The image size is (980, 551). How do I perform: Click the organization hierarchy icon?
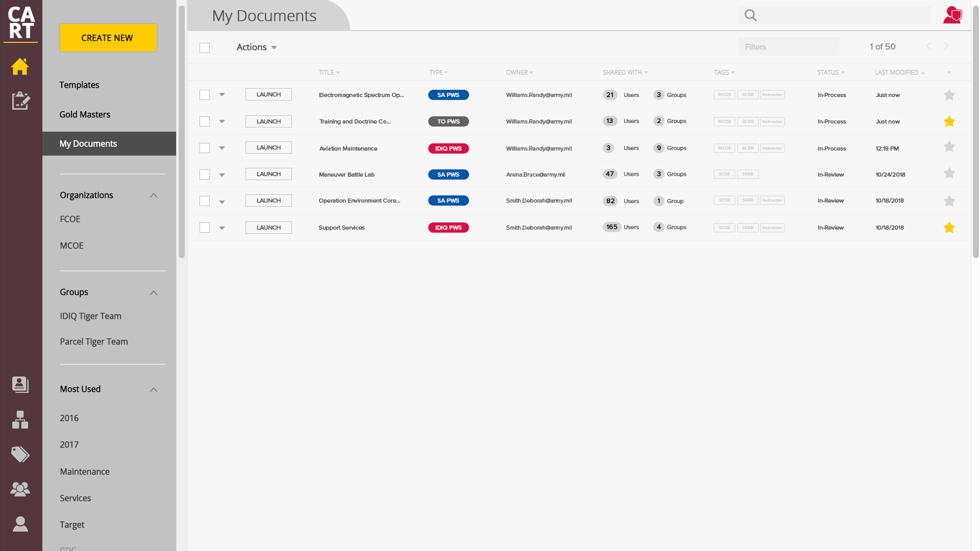tap(20, 419)
